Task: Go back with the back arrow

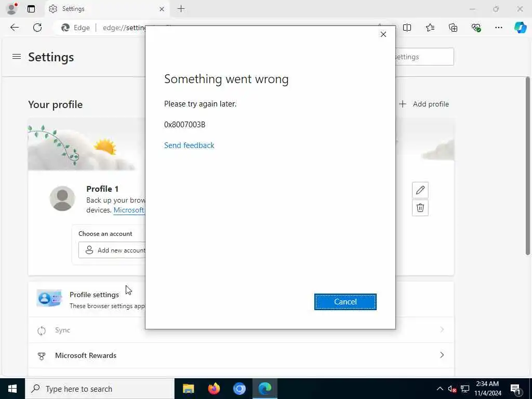Action: click(x=15, y=28)
